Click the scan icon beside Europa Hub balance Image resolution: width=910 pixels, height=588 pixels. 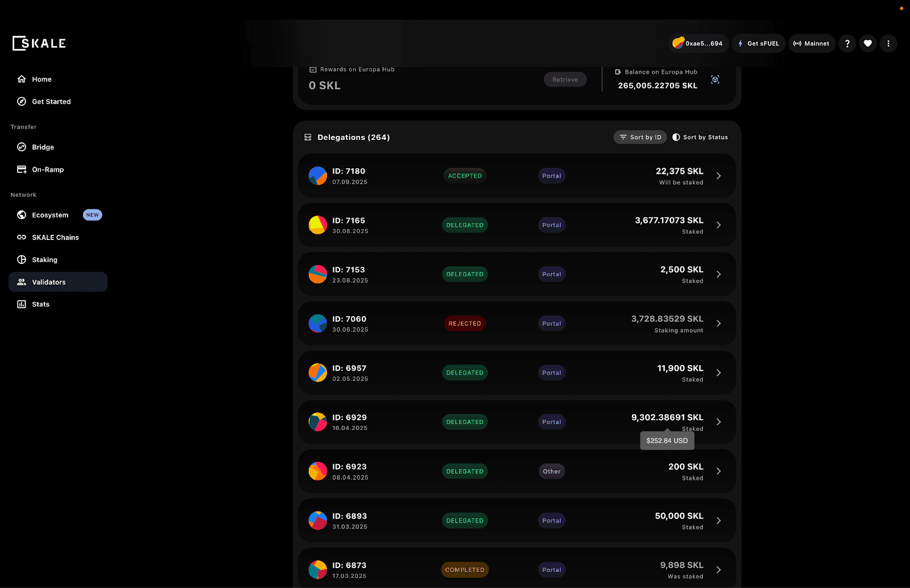click(x=715, y=80)
